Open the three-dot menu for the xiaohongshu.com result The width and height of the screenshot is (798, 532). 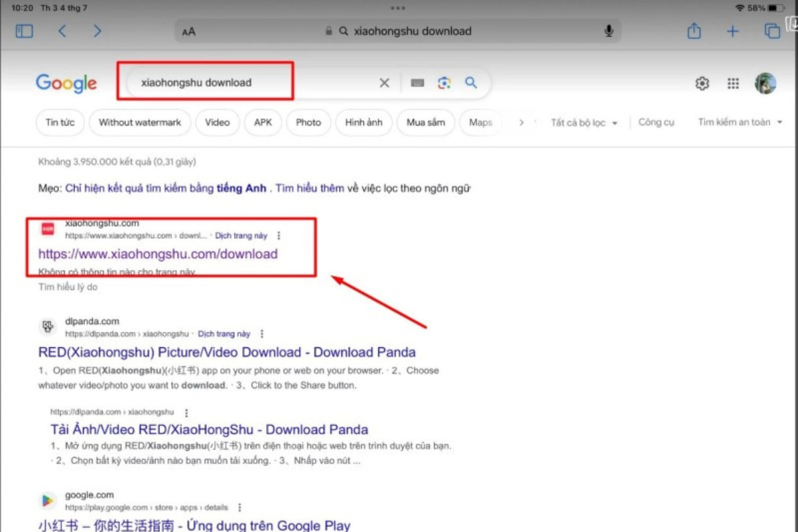tap(279, 236)
